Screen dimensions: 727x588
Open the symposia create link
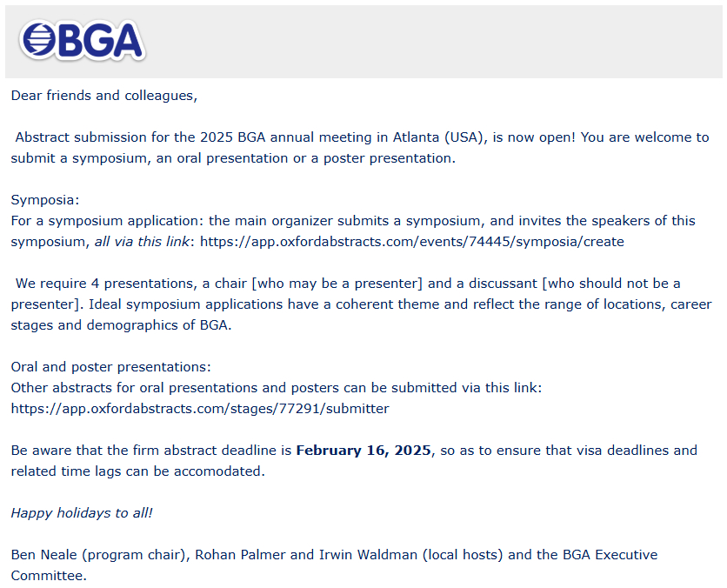[x=411, y=241]
